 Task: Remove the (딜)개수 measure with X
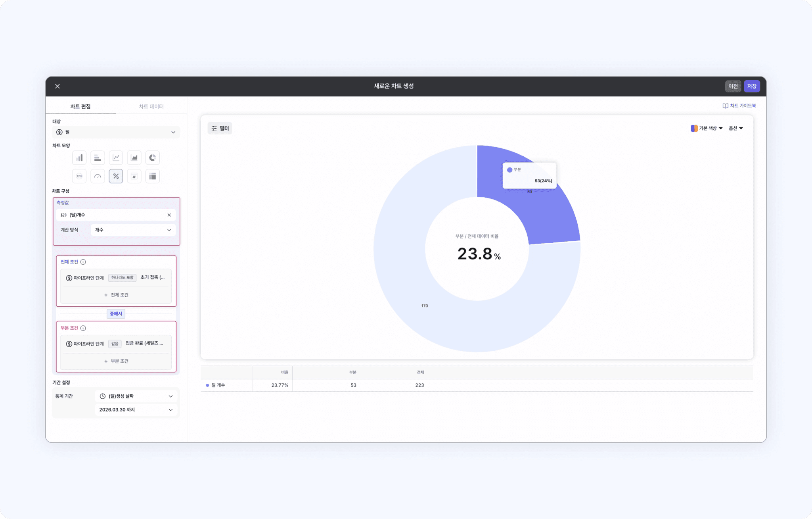[x=169, y=215]
